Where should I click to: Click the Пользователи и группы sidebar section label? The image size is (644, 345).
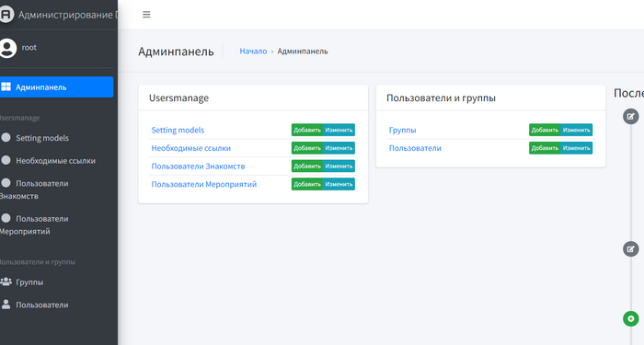(x=38, y=262)
